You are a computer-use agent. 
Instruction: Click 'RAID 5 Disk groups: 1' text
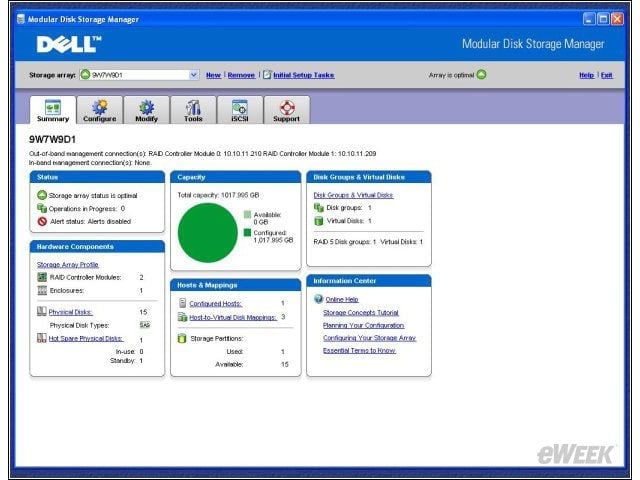point(344,242)
